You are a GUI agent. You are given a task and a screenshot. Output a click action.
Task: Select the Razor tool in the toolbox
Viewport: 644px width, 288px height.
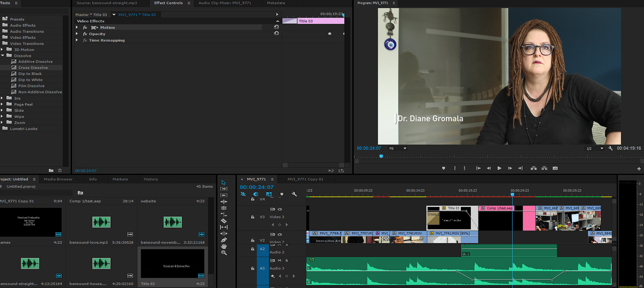(x=224, y=221)
